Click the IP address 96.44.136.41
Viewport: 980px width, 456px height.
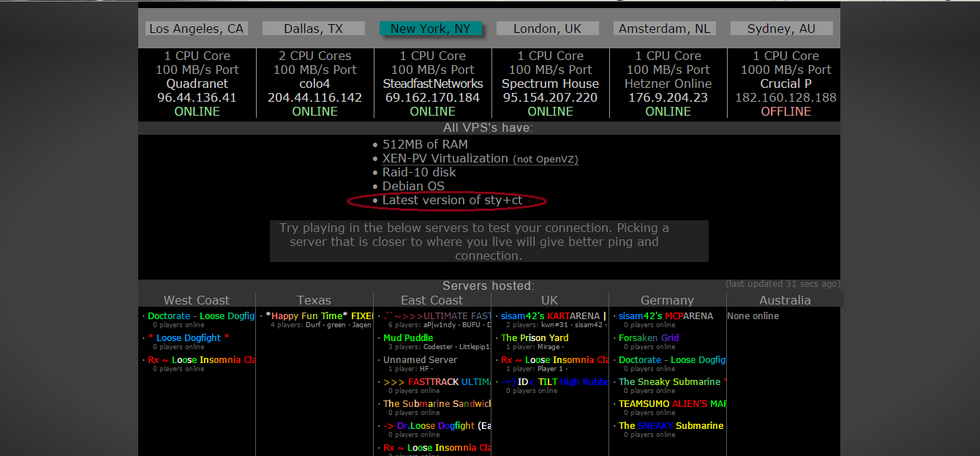(x=197, y=97)
